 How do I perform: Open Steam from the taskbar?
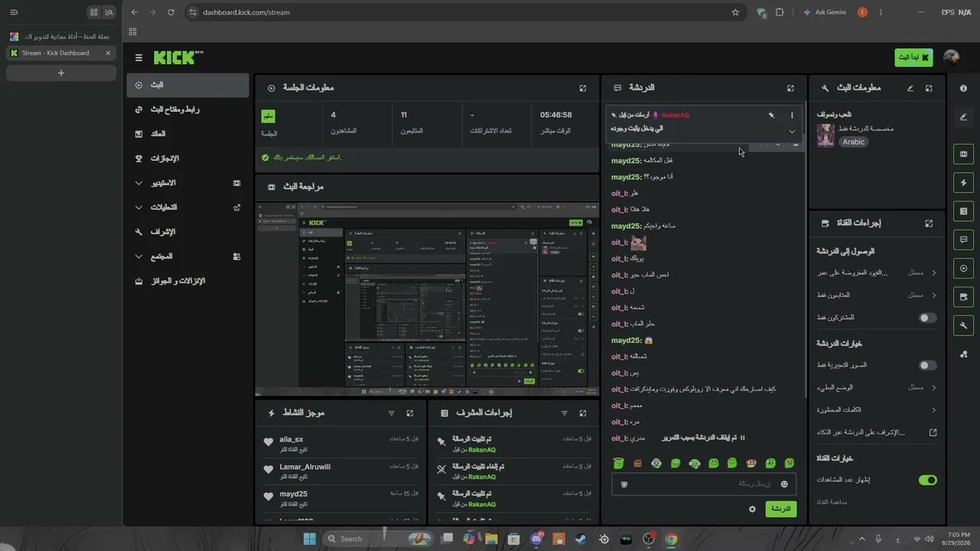(x=582, y=539)
